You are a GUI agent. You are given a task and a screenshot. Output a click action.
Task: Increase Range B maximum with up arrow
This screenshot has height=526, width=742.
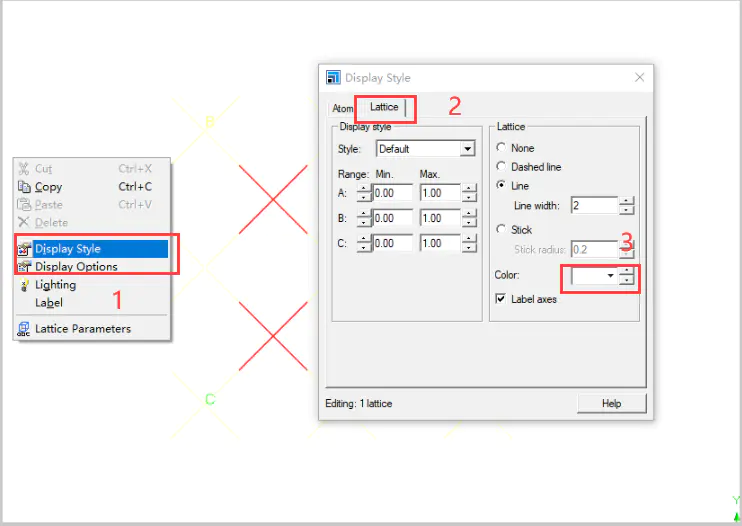pos(469,213)
